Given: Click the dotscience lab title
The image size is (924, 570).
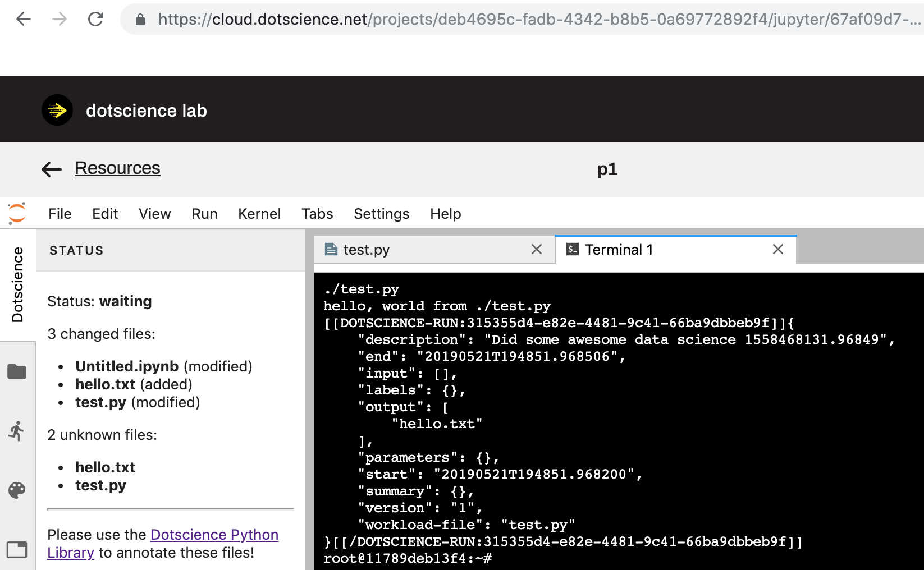Looking at the screenshot, I should click(x=147, y=111).
